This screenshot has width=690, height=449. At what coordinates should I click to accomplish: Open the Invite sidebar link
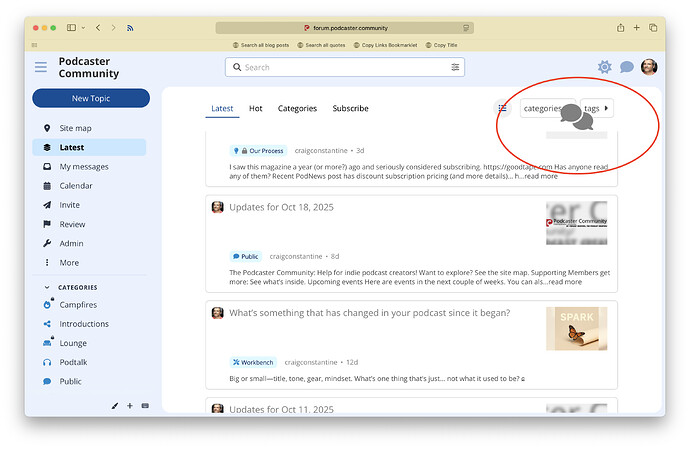click(x=70, y=205)
